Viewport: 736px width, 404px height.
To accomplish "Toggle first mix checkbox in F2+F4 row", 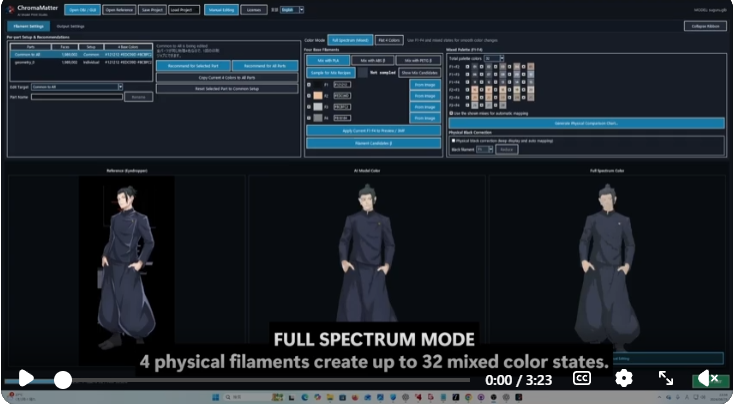I will [468, 98].
